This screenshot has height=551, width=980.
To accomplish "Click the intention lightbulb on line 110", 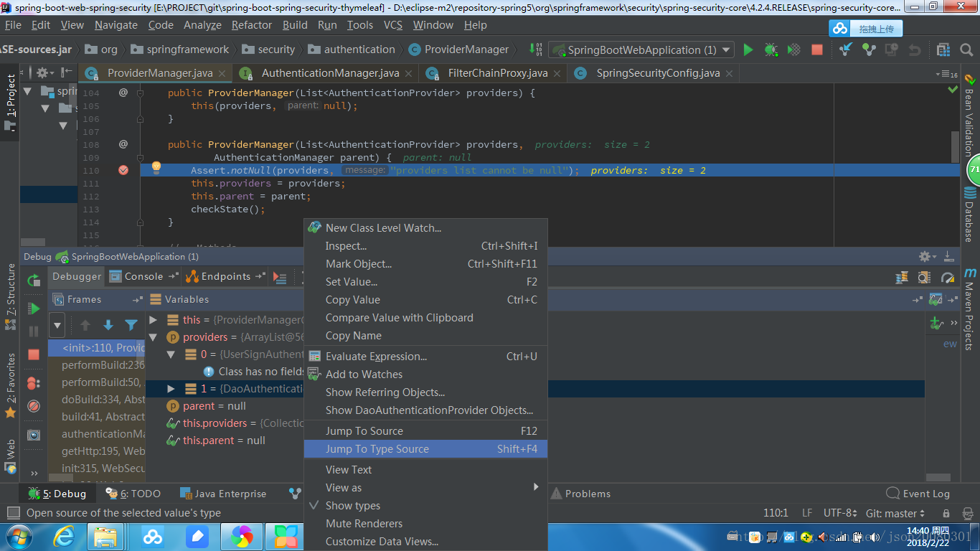I will click(156, 168).
